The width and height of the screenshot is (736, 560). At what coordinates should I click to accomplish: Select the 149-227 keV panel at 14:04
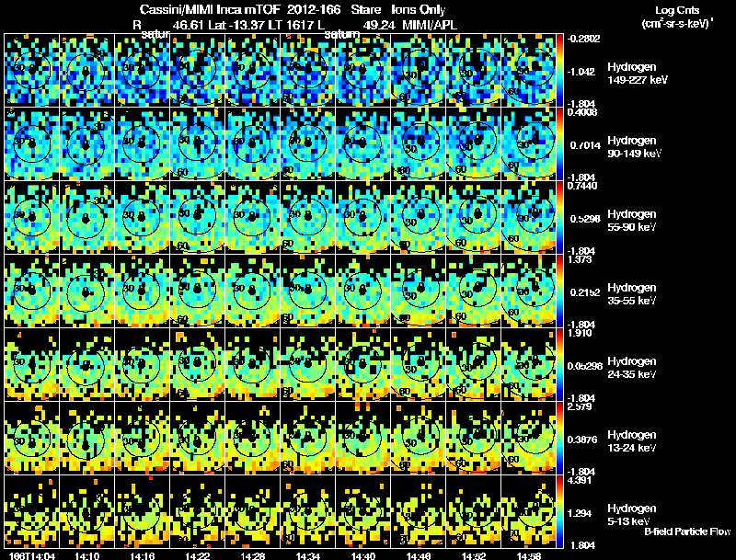(x=32, y=70)
